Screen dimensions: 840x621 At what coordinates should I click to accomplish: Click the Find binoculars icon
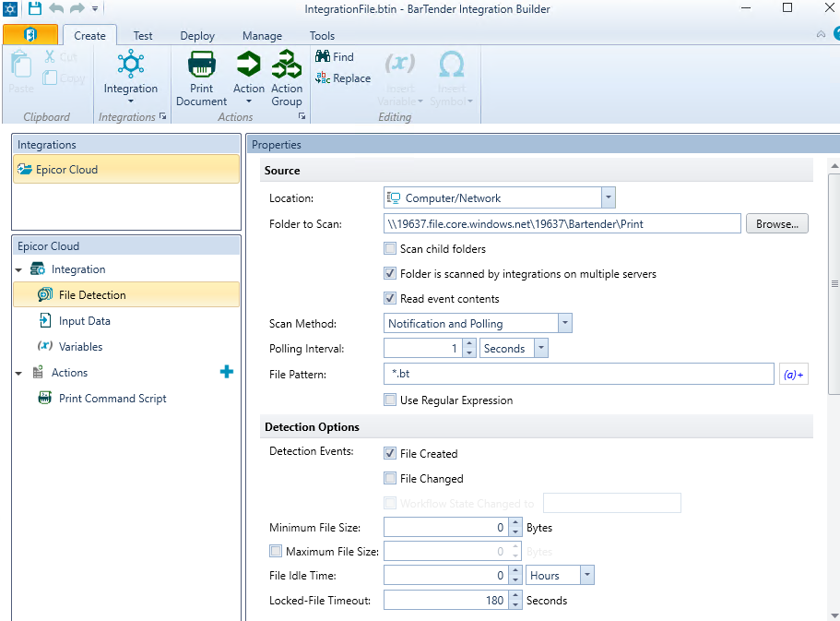[323, 57]
